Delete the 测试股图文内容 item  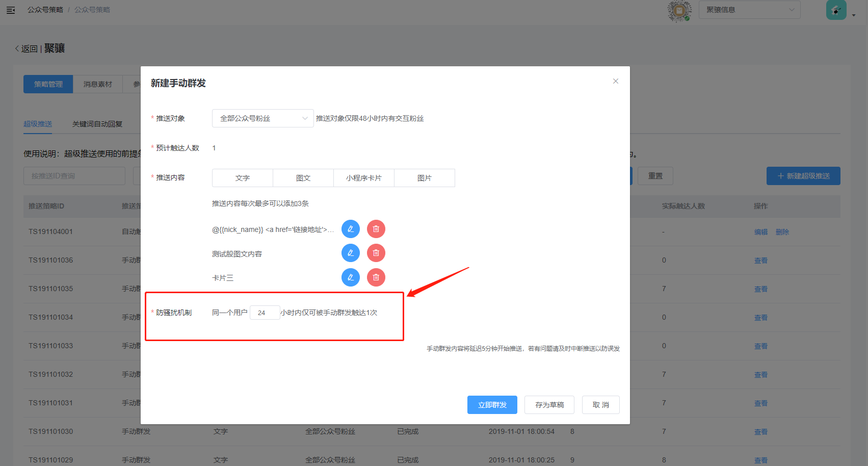coord(376,253)
